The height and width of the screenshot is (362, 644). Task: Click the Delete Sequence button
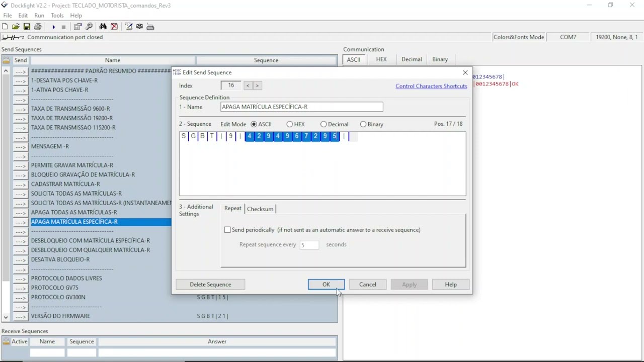[x=210, y=285]
